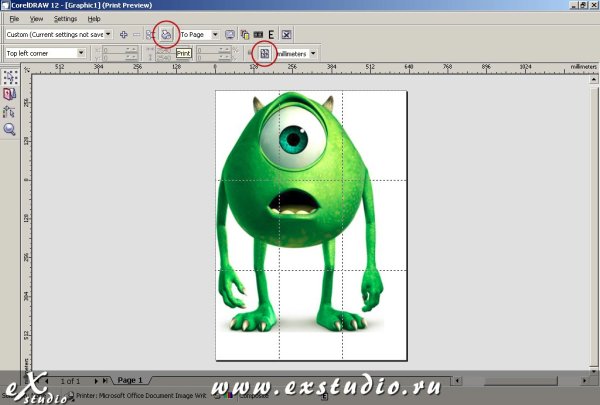Click the X position input field

(119, 50)
